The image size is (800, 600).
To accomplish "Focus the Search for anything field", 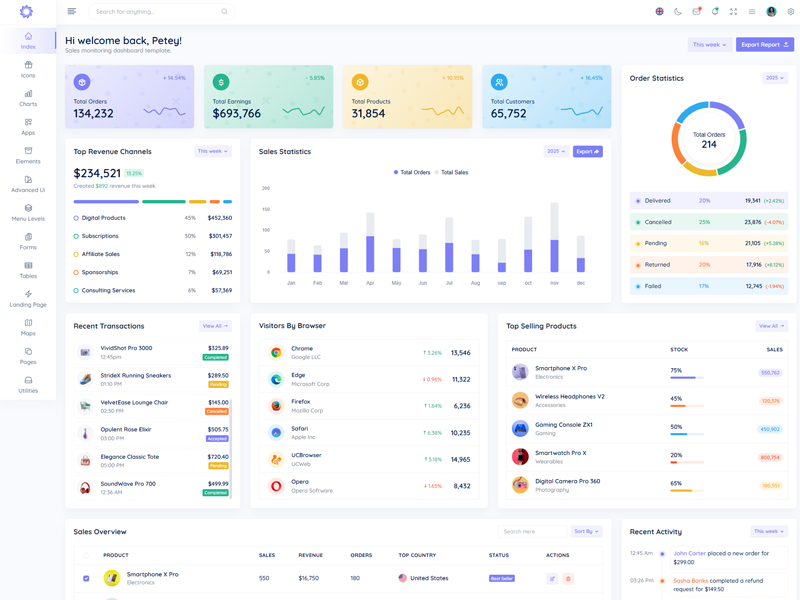I will point(155,12).
